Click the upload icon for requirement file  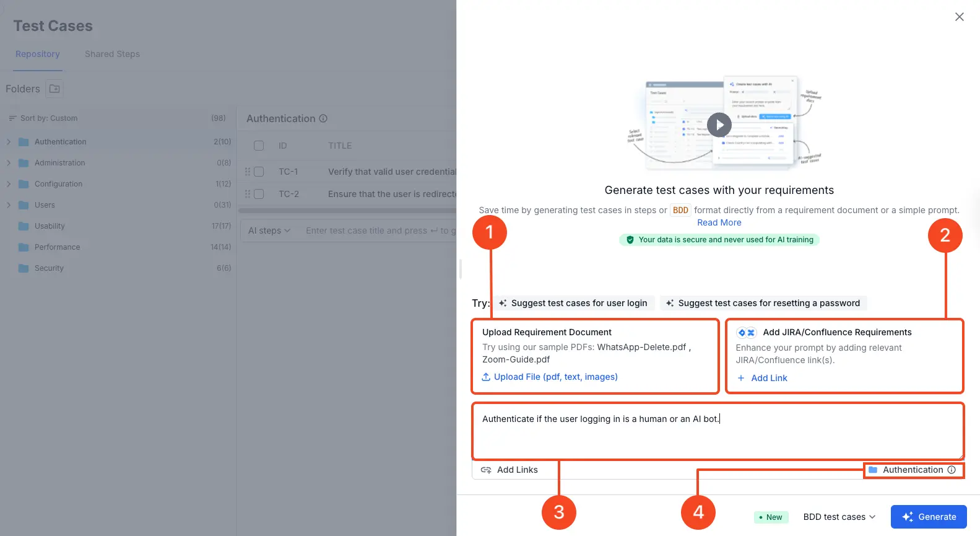point(486,377)
